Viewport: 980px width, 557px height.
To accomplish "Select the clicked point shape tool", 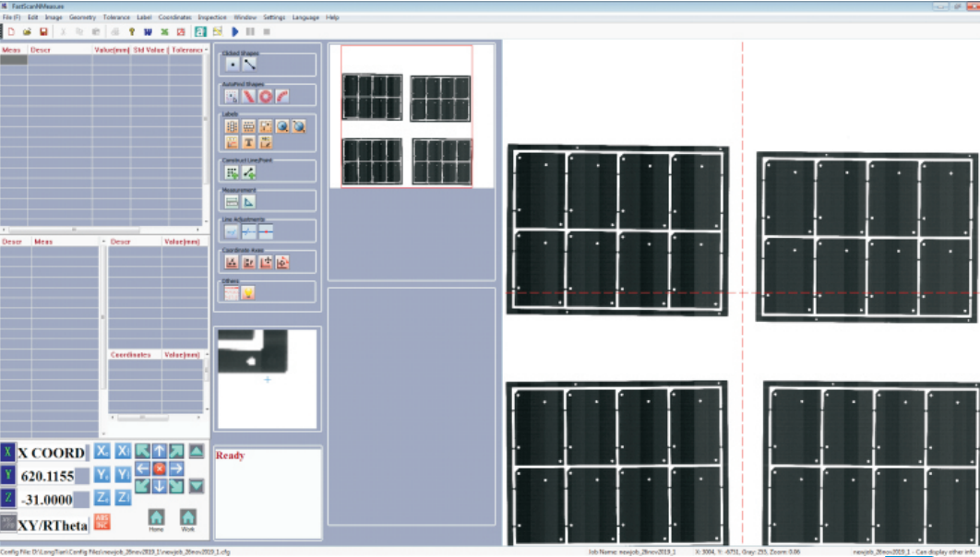I will coord(233,64).
